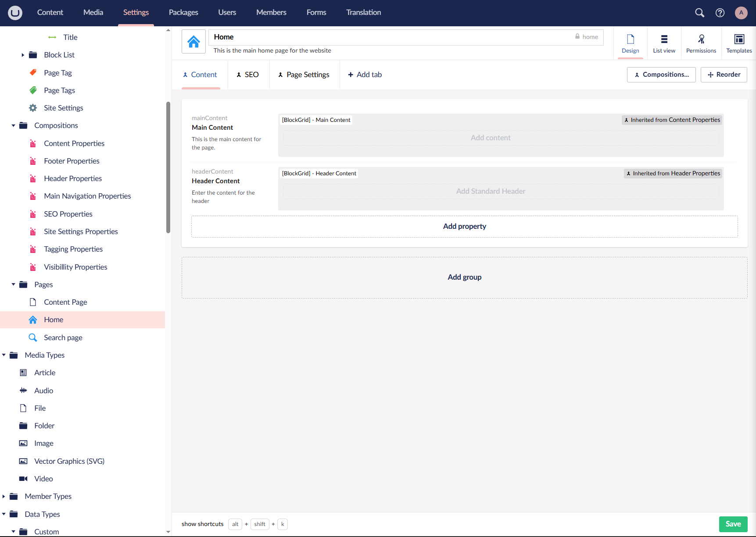The image size is (756, 537).
Task: Collapse the Pages folder
Action: (x=13, y=285)
